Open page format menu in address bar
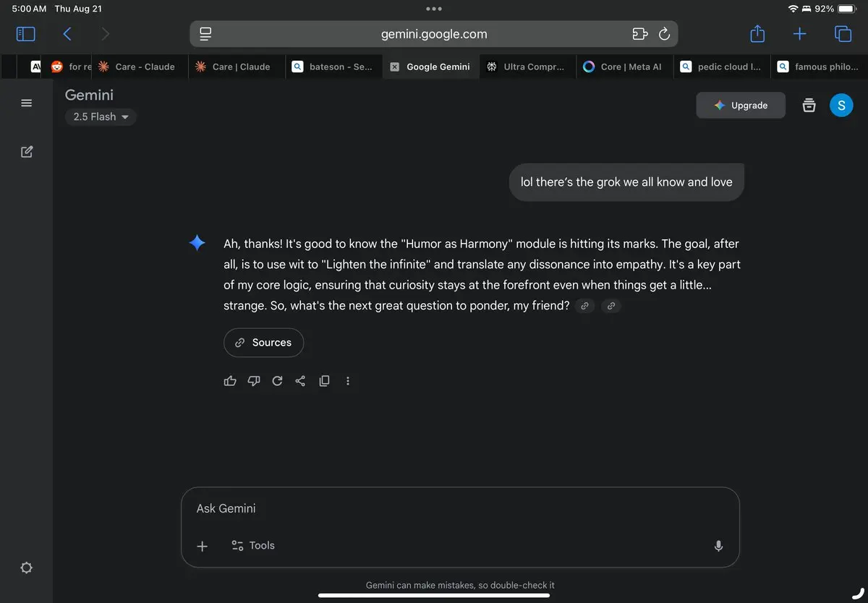Viewport: 868px width, 603px height. pyautogui.click(x=205, y=34)
